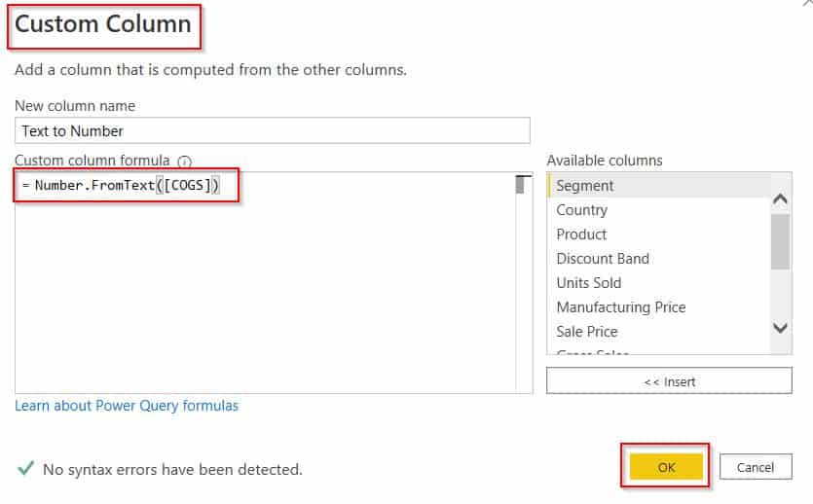
Task: Select Segment in Available columns
Action: click(x=658, y=186)
